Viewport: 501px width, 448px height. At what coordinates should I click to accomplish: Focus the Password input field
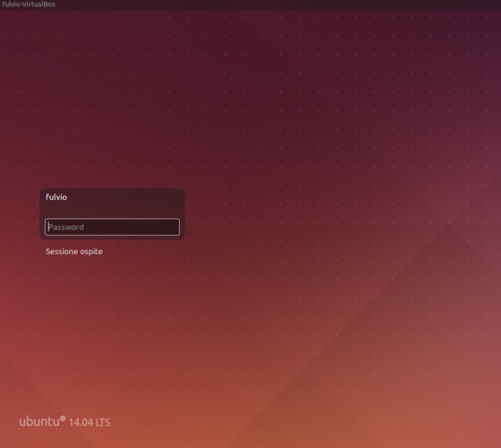point(112,227)
